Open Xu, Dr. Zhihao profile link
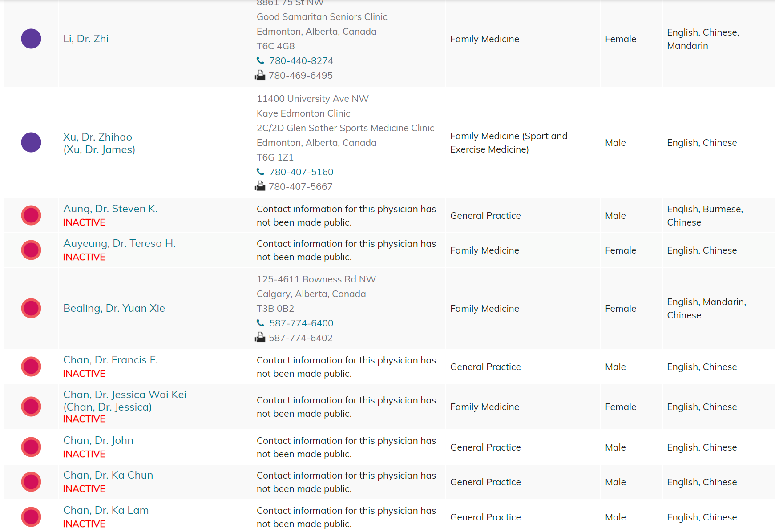The height and width of the screenshot is (532, 775). [97, 137]
